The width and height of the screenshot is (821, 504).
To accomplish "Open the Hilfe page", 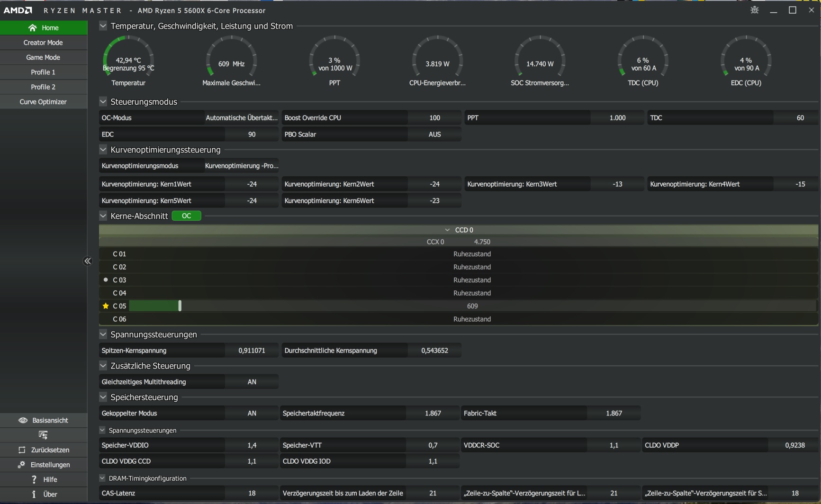I will (x=44, y=479).
